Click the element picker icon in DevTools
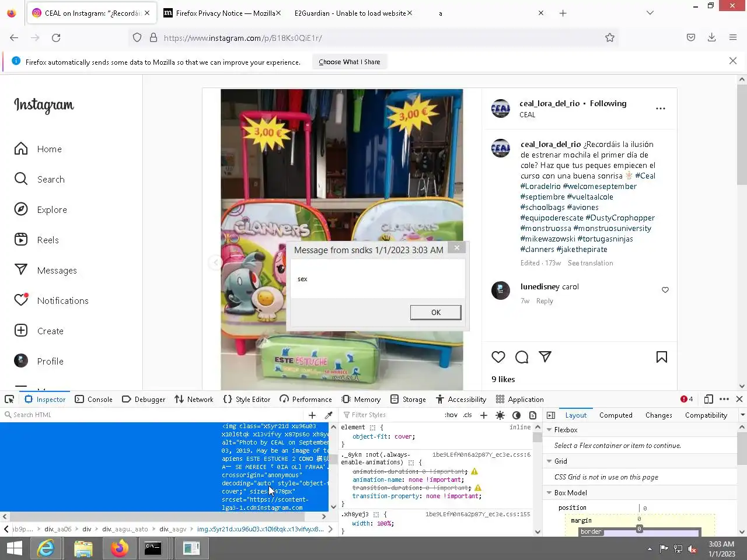The width and height of the screenshot is (747, 560). (9, 400)
